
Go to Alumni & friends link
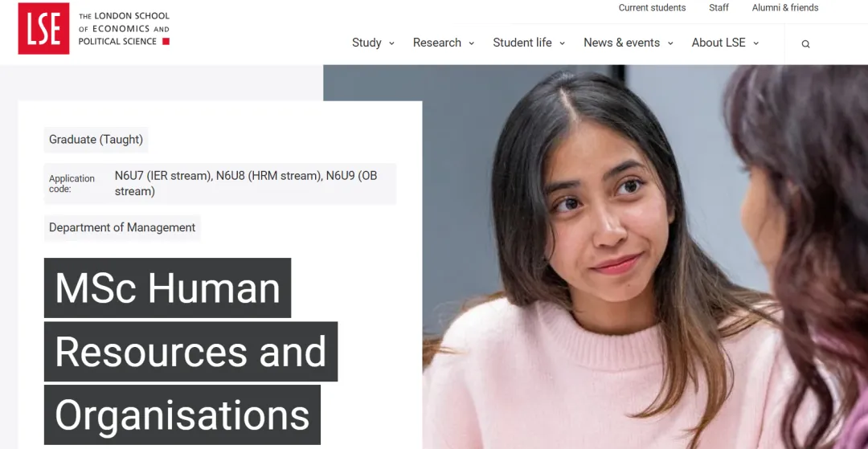[x=785, y=8]
